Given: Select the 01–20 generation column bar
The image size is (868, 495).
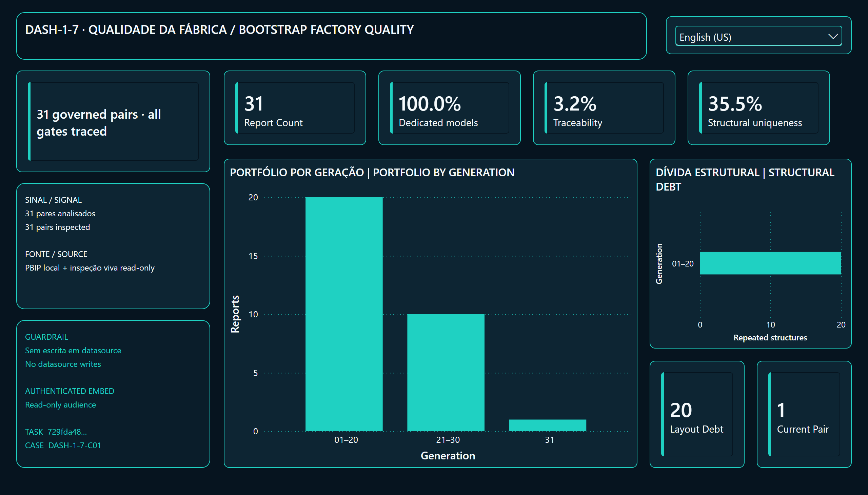Looking at the screenshot, I should pyautogui.click(x=344, y=314).
